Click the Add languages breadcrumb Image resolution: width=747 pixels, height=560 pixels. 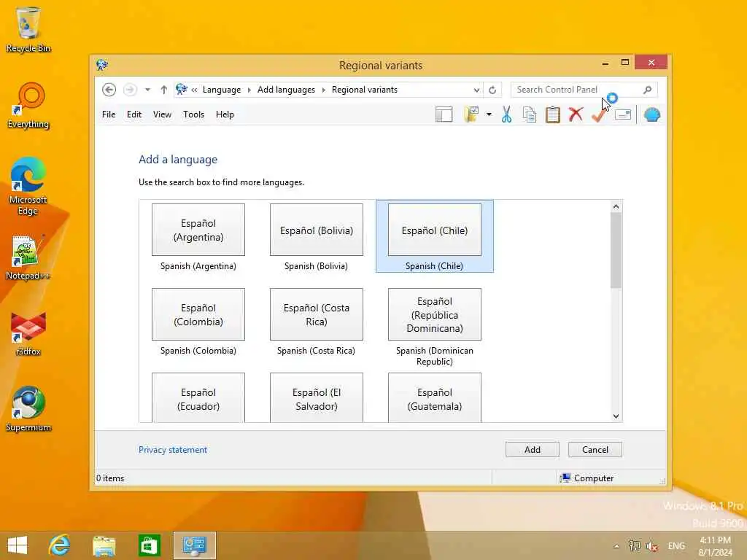286,90
